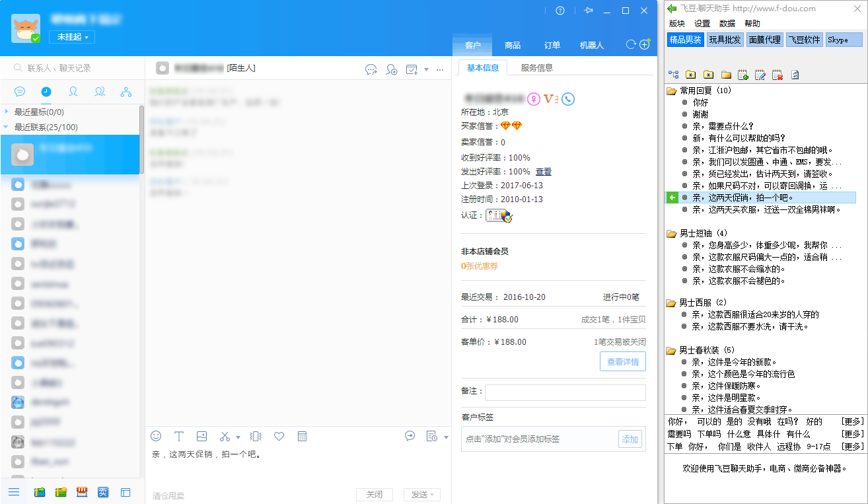Click the delete-note icon with red X

(x=777, y=75)
